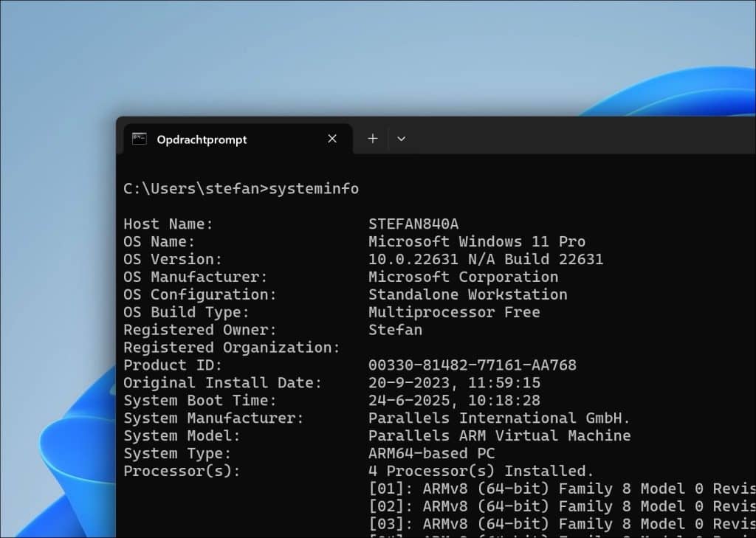
Task: Click the boot time 24-6-2025 value
Action: pos(454,401)
